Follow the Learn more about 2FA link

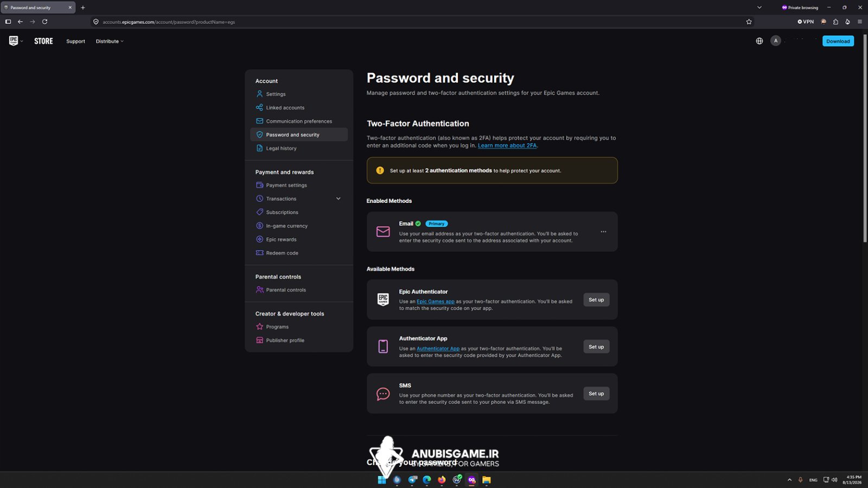click(x=507, y=145)
